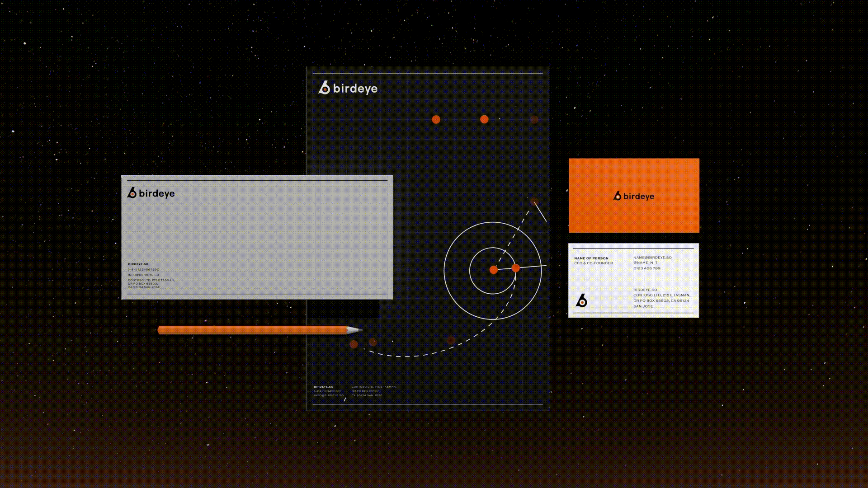Click the birdeye wordmark on the envelope

[156, 193]
